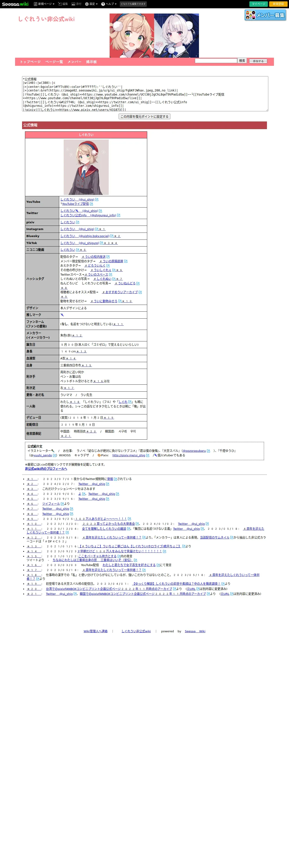
Task: Click external-link icon beside #ういに動物みせろ
Action: pyautogui.click(x=120, y=301)
